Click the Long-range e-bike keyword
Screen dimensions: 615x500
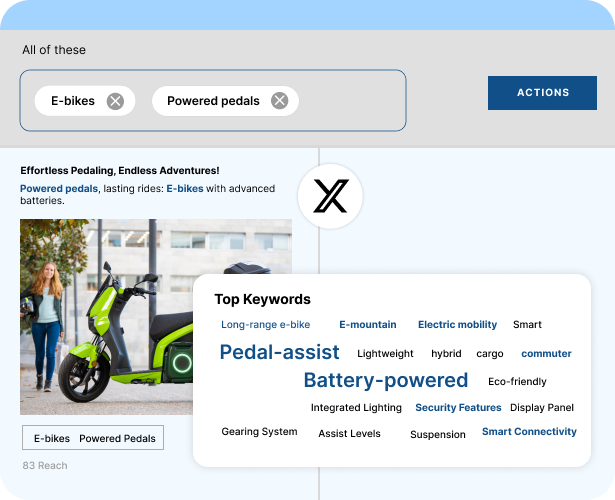[266, 325]
